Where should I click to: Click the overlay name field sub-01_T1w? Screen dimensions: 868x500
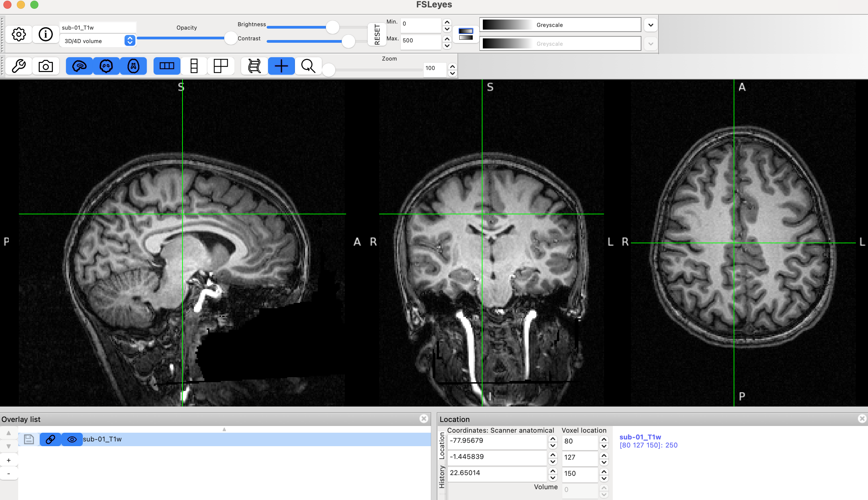tap(98, 28)
